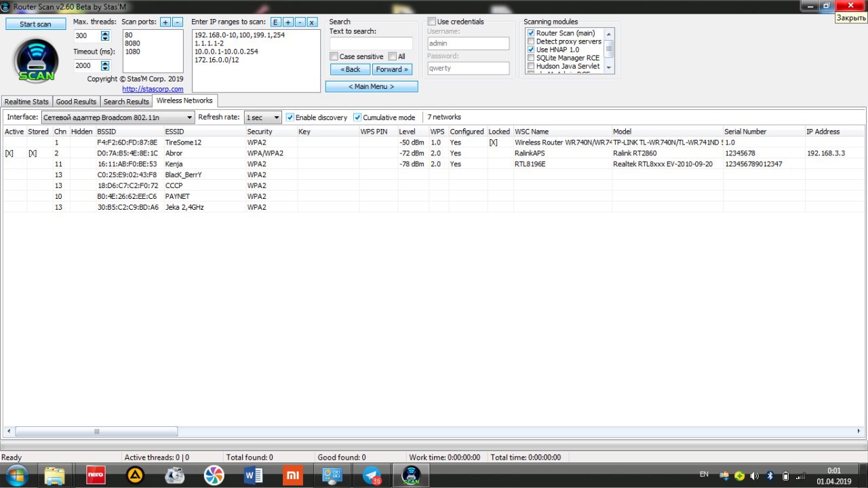Enable Use credentials checkbox
This screenshot has height=488, width=868.
432,22
